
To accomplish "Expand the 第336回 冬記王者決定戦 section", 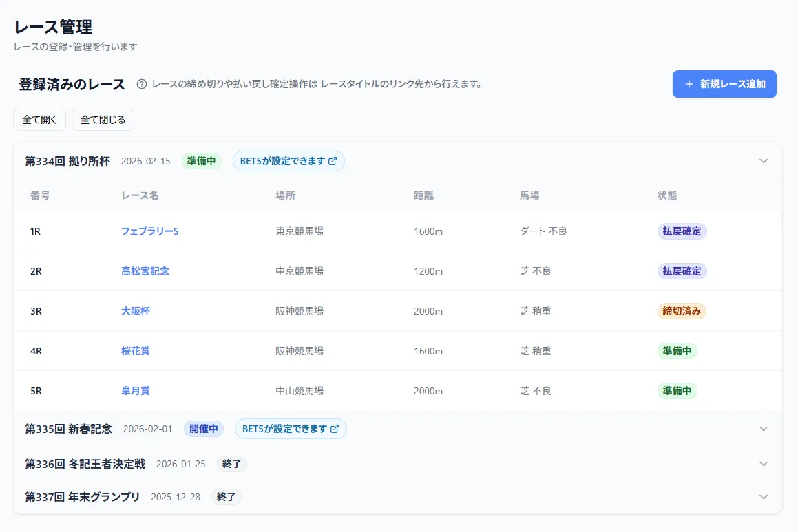I will 763,463.
